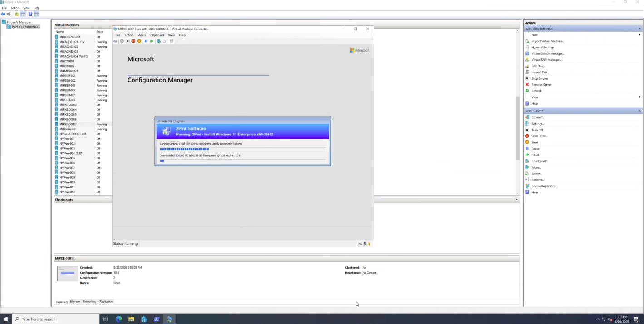Collapse the WIN-OLQHI88HNGC actions section
This screenshot has height=324, width=644.
[x=639, y=29]
